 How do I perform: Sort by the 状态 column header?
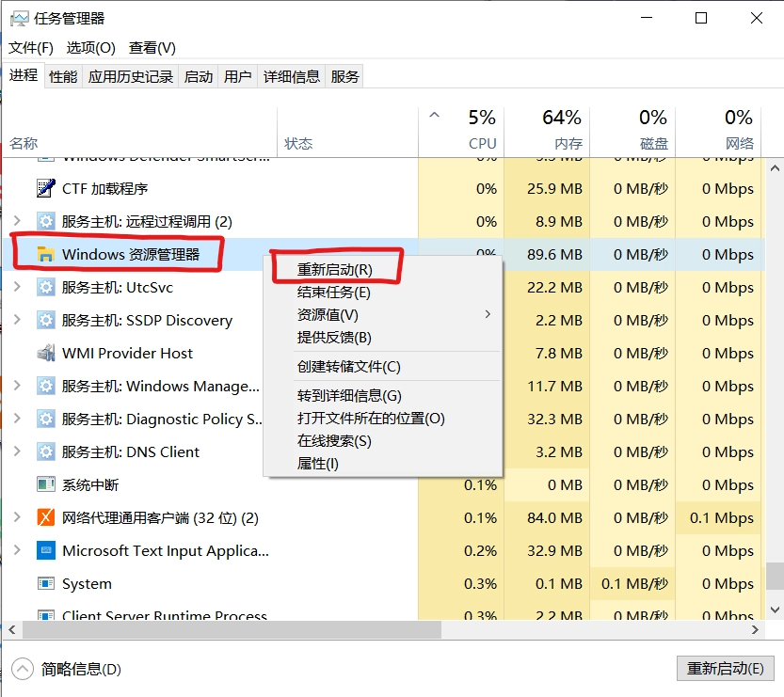(x=347, y=131)
